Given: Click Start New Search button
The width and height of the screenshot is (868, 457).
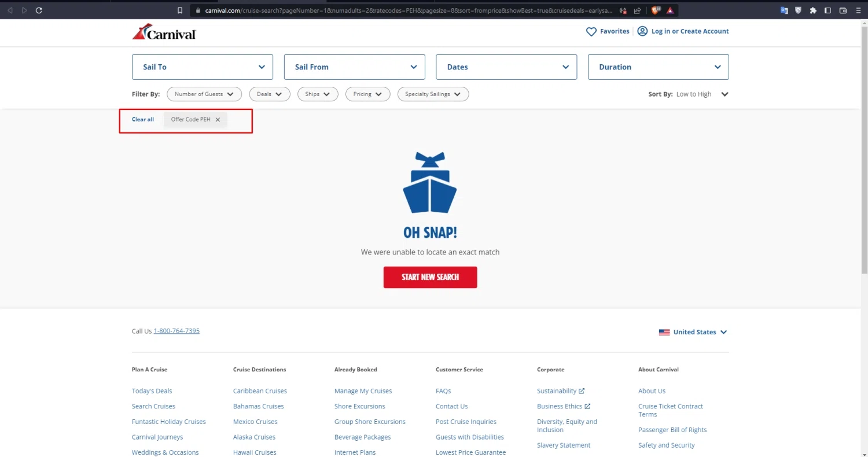Looking at the screenshot, I should click(x=431, y=277).
